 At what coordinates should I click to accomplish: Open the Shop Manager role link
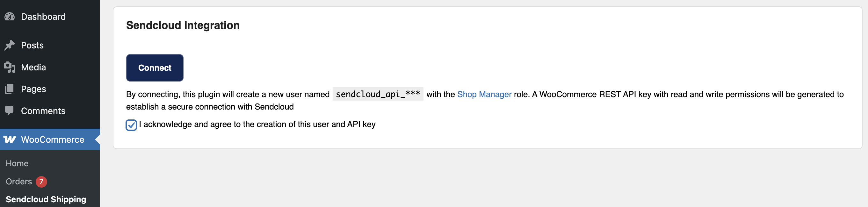484,94
